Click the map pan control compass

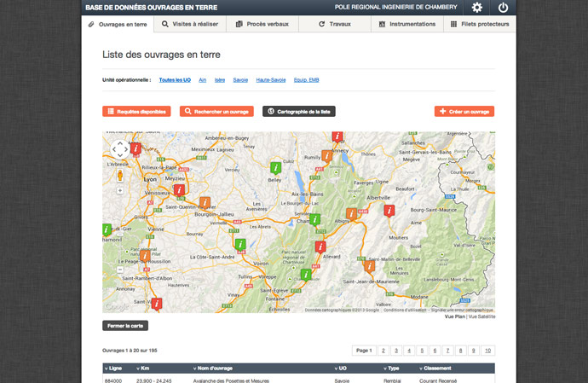[x=120, y=150]
